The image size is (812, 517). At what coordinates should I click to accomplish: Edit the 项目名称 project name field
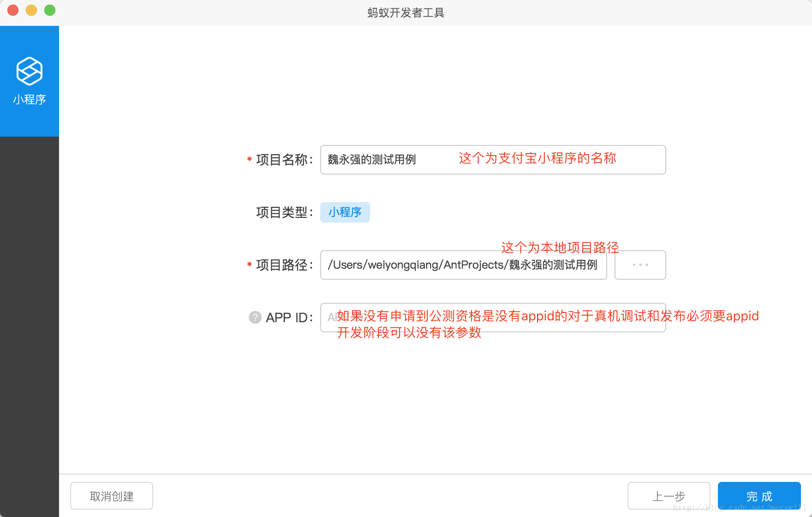pyautogui.click(x=493, y=160)
